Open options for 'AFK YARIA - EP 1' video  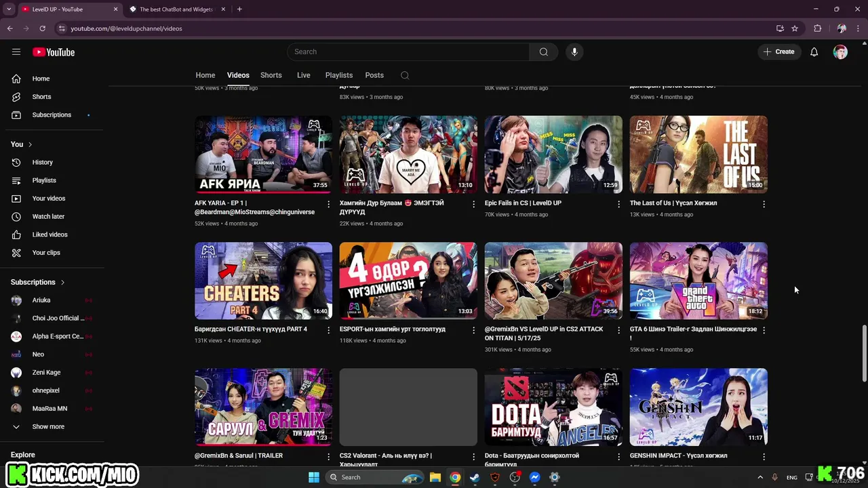click(329, 204)
